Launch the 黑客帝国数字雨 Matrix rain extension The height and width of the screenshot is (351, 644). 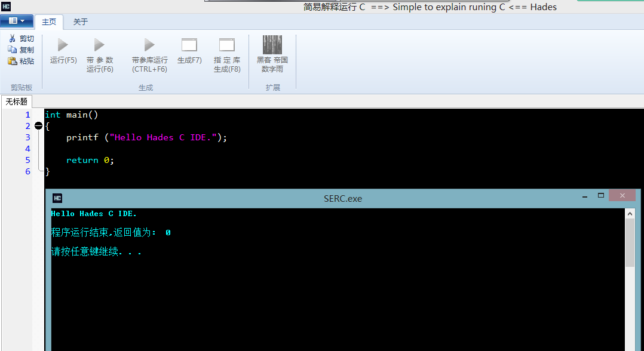click(x=272, y=54)
